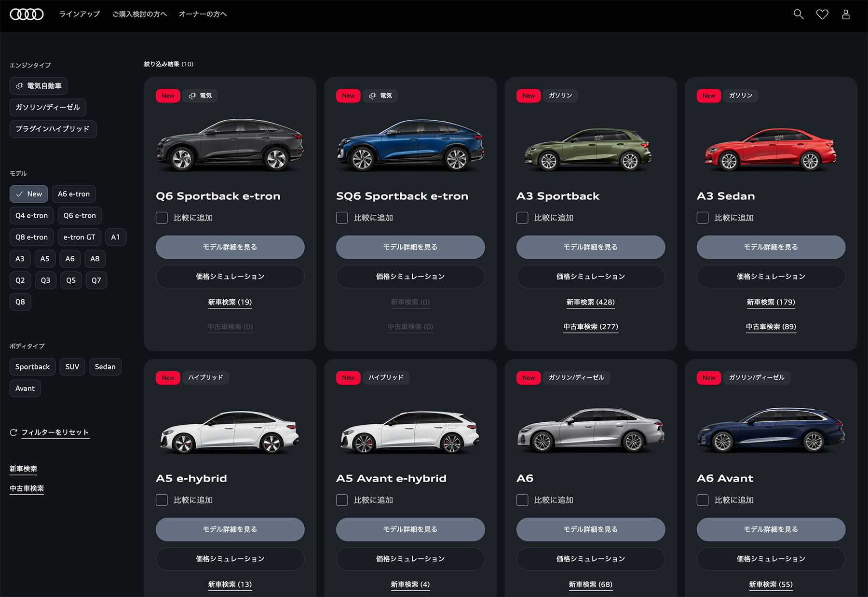Toggle ガソリン/ディーゼル engine filter
The image size is (868, 597).
[x=48, y=107]
